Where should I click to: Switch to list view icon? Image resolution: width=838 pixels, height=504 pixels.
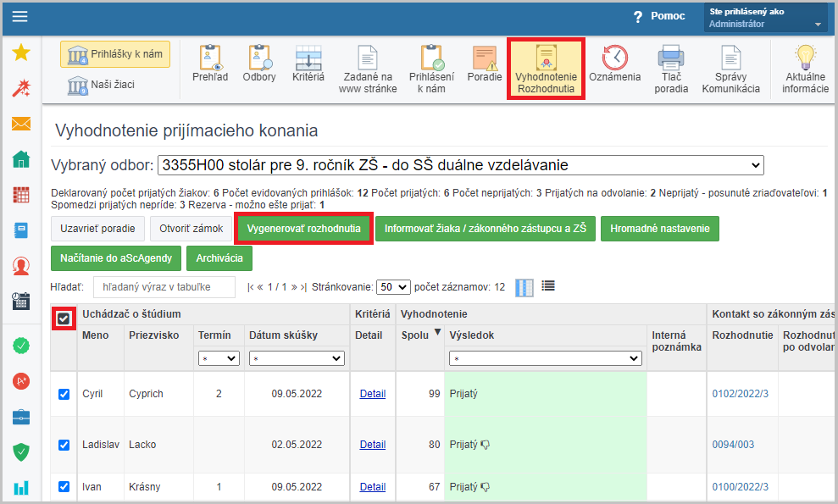(x=548, y=286)
